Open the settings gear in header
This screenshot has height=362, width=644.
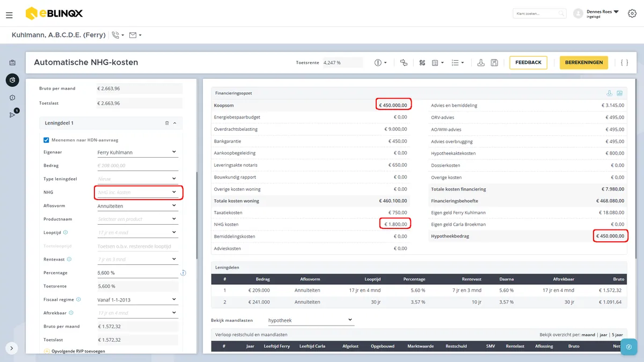pos(632,13)
